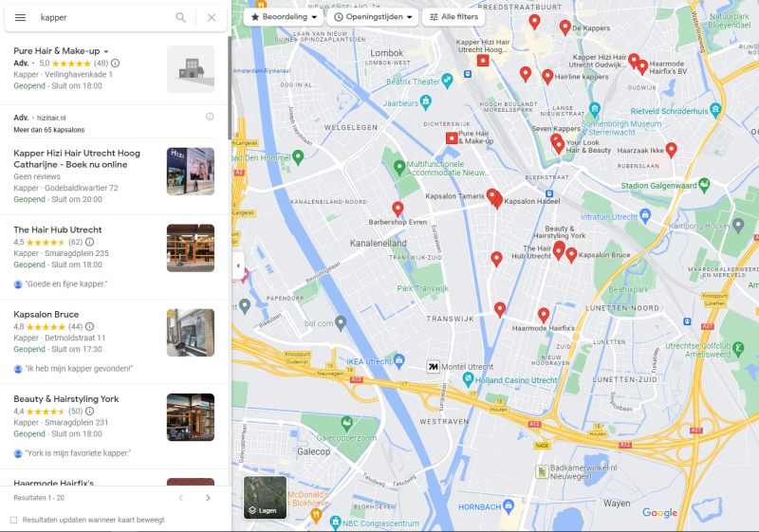Go to previous results page arrow

coord(181,498)
